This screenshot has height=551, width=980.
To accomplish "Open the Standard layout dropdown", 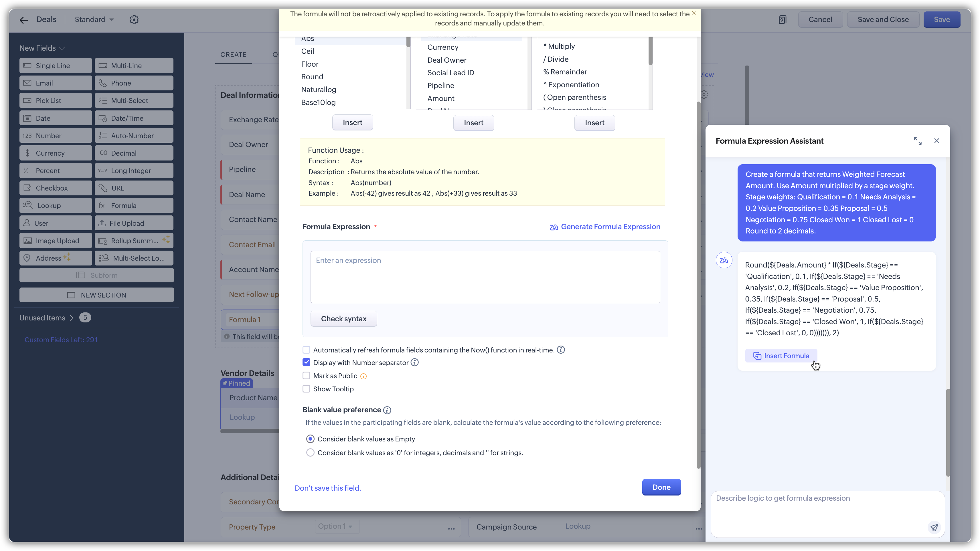I will coord(94,20).
